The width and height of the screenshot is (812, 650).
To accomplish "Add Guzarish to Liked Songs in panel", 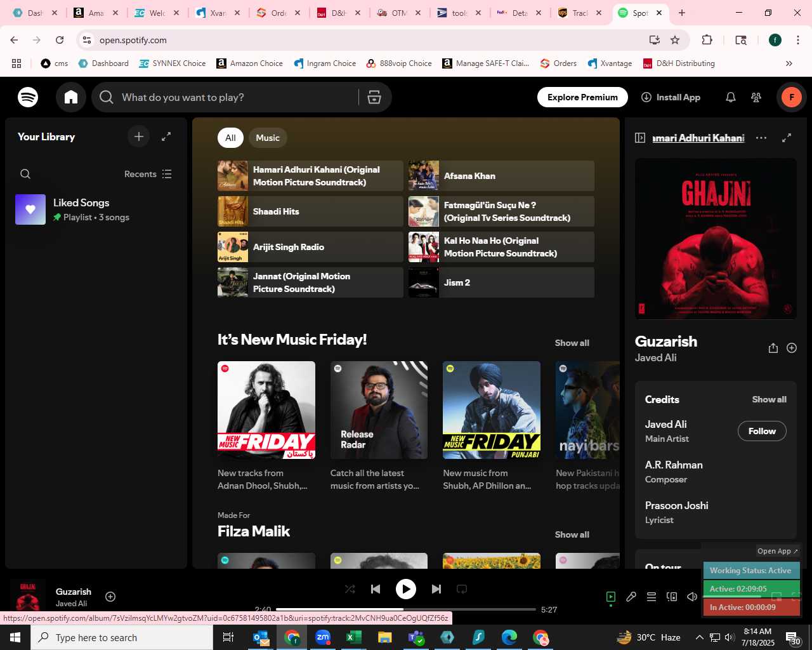I will tap(792, 348).
